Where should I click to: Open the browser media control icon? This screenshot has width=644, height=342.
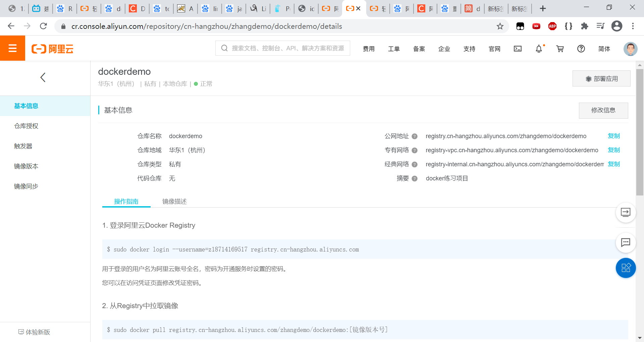[601, 26]
